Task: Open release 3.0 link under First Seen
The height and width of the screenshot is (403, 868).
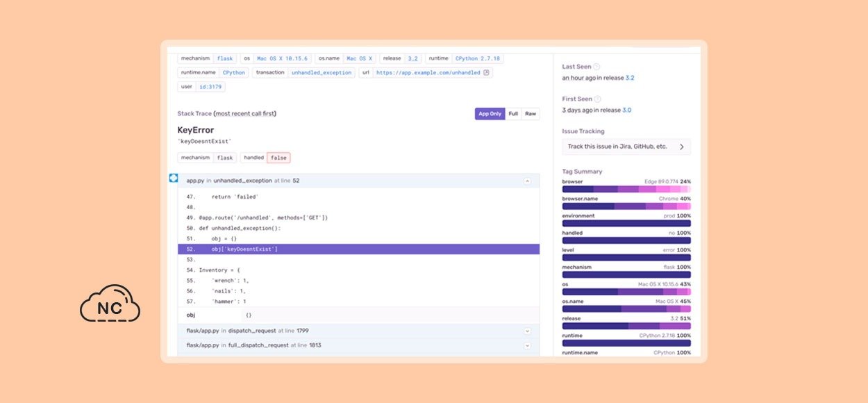Action: pyautogui.click(x=626, y=110)
